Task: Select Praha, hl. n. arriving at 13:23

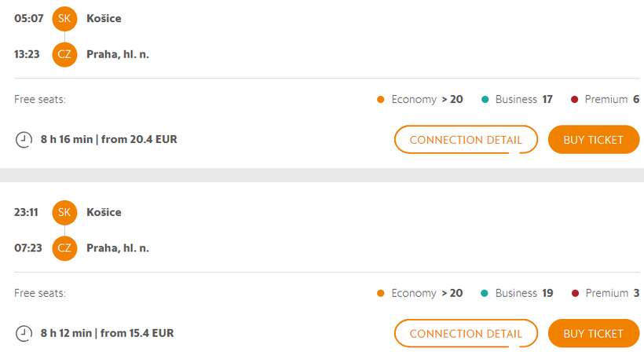Action: tap(118, 54)
